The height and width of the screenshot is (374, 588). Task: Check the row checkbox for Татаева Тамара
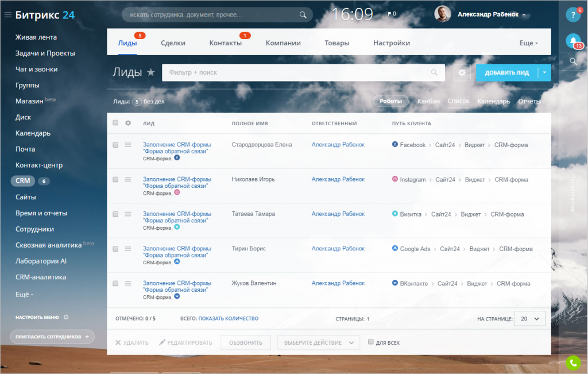(x=115, y=214)
